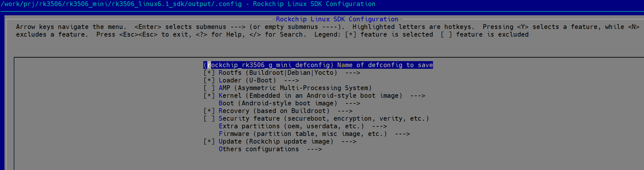Viewport: 644px width, 170px height.
Task: Click the '<Esc><Esc> to exit' help text
Action: pos(155,34)
